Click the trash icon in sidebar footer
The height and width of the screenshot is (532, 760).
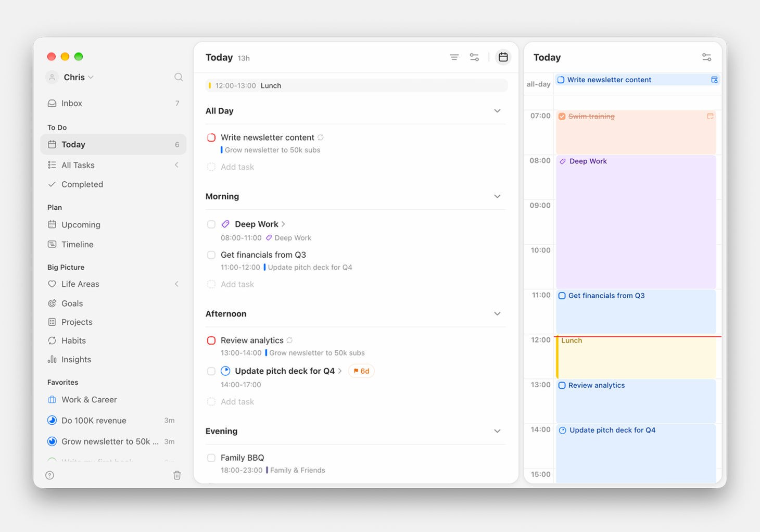[177, 475]
